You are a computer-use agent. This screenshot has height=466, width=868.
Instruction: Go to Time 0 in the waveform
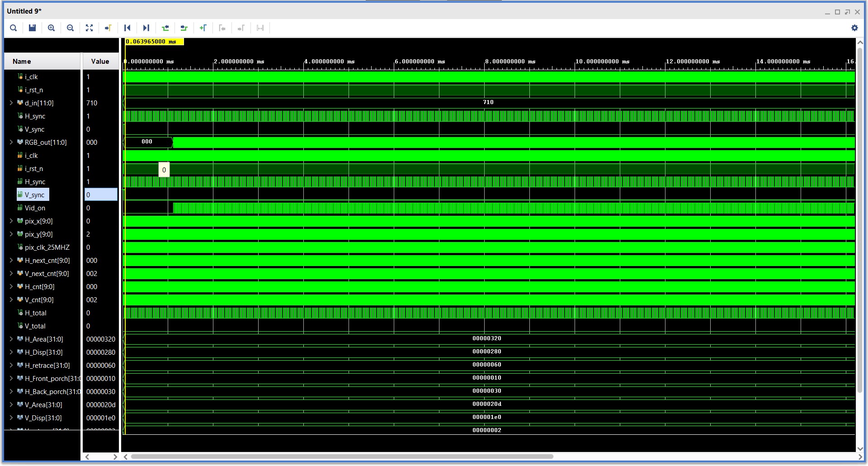(x=127, y=28)
